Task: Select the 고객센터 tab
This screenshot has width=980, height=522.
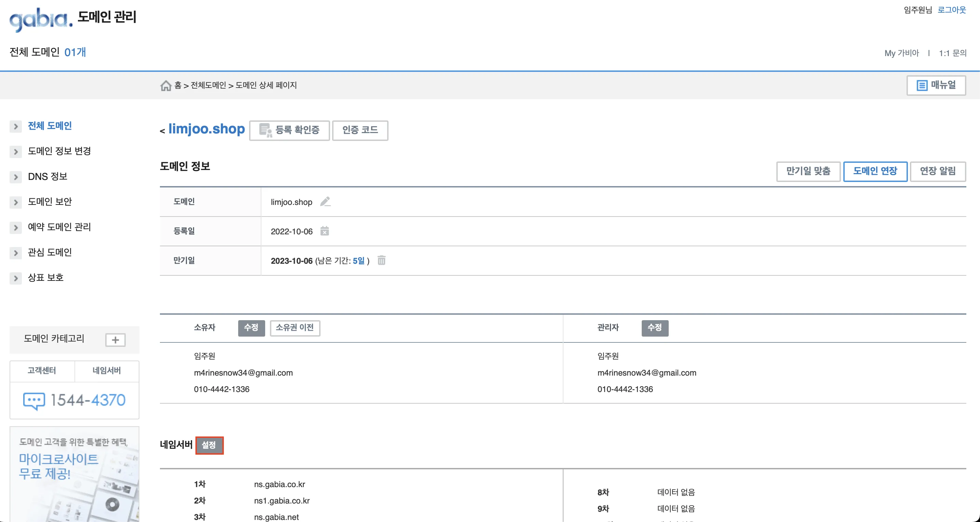Action: [x=42, y=371]
